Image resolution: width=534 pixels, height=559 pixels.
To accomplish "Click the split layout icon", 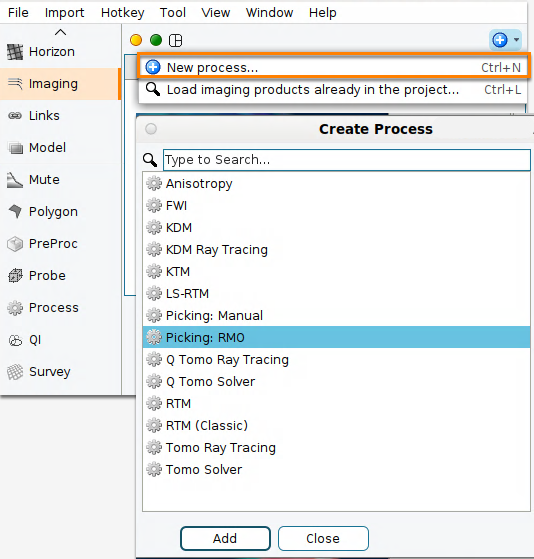I will pyautogui.click(x=175, y=40).
